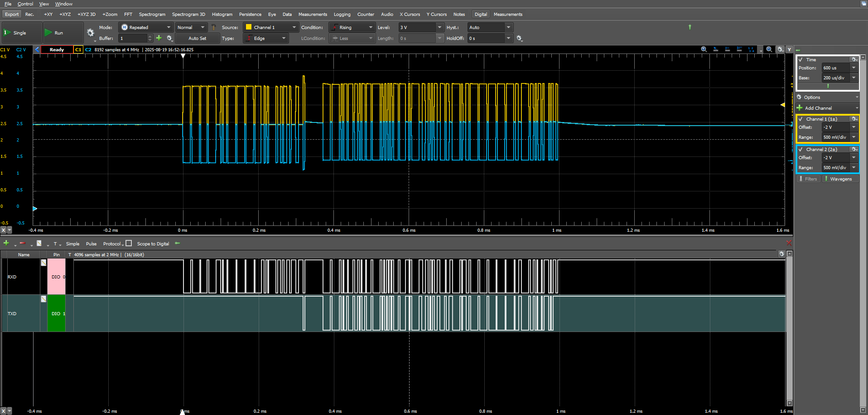The width and height of the screenshot is (868, 415).
Task: Click the green arrow next to Scope to Digital
Action: [x=178, y=244]
